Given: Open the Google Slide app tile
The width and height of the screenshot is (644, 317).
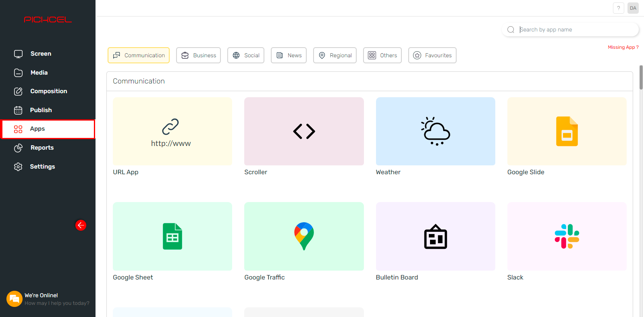Looking at the screenshot, I should [567, 131].
